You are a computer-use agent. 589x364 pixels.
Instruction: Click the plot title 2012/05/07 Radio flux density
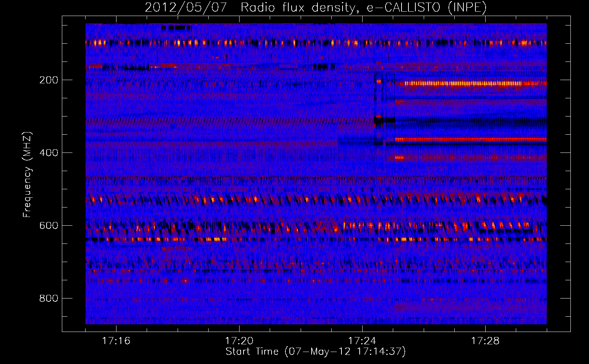316,7
